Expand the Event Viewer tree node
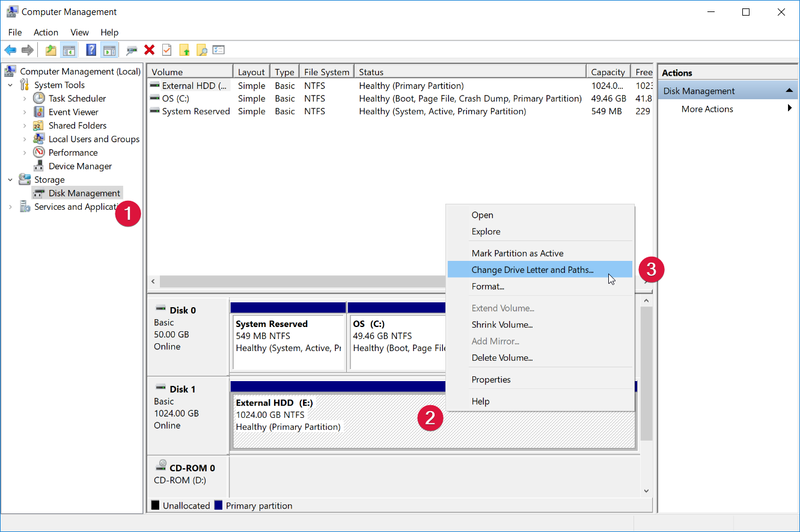Viewport: 800px width, 532px height. coord(25,112)
